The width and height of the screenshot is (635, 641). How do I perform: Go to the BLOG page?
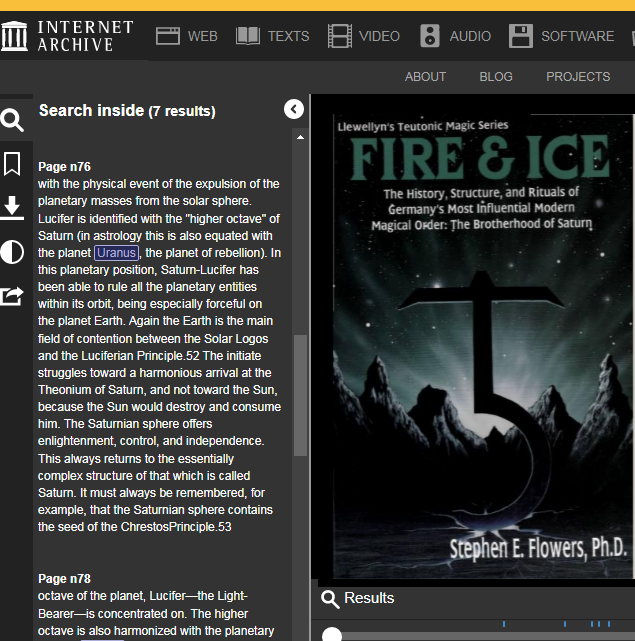coord(496,77)
